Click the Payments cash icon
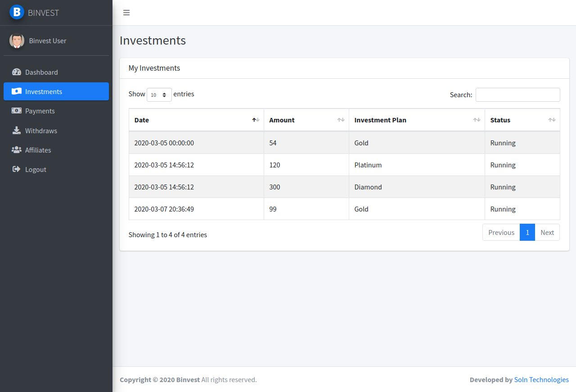 (x=17, y=111)
